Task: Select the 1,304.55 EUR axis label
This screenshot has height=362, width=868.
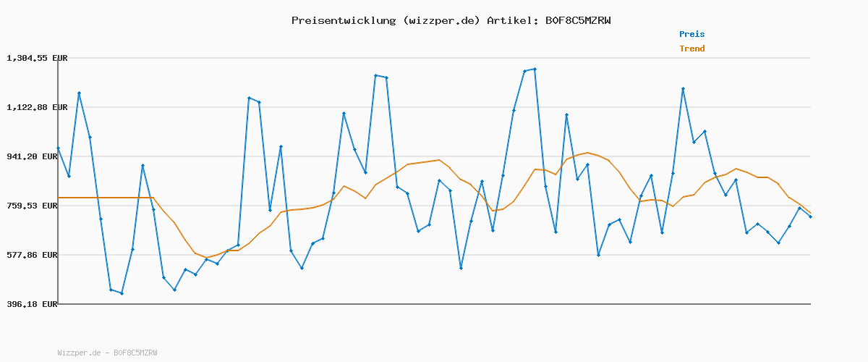Action: click(37, 58)
